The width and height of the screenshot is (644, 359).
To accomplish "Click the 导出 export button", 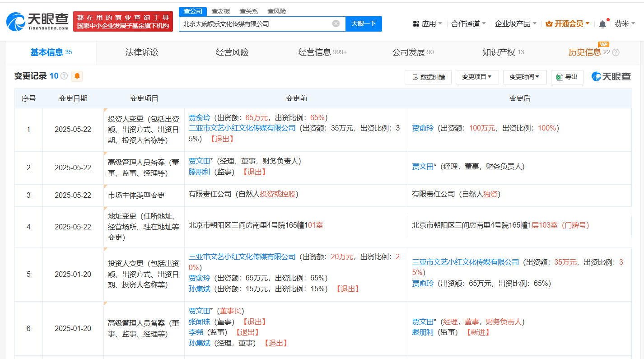I will (x=567, y=77).
